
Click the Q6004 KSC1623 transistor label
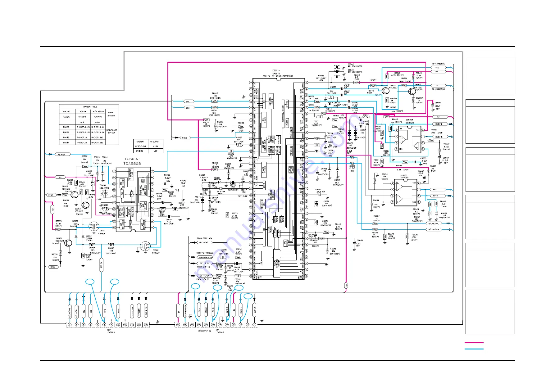point(393,86)
